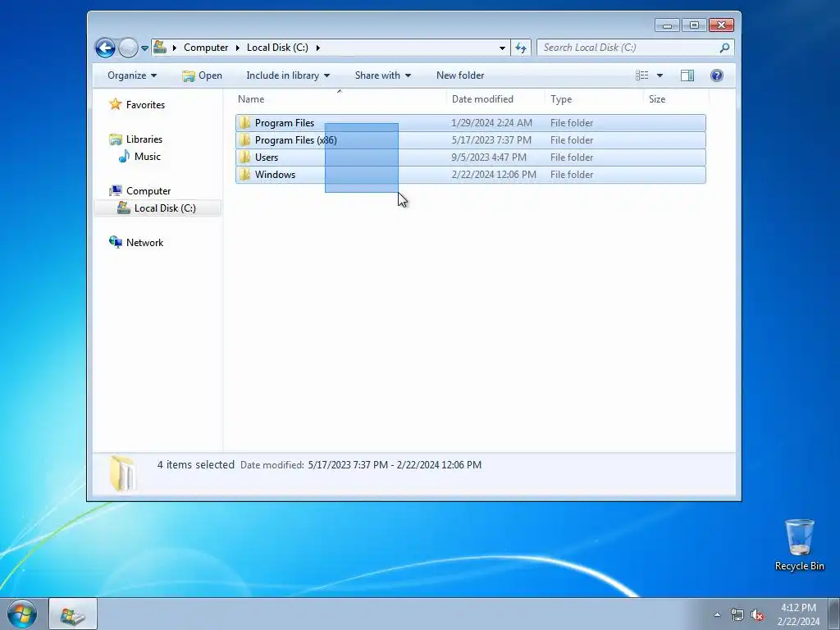Click date 1/29/2024 2:24 AM
Image resolution: width=840 pixels, height=630 pixels.
(492, 123)
